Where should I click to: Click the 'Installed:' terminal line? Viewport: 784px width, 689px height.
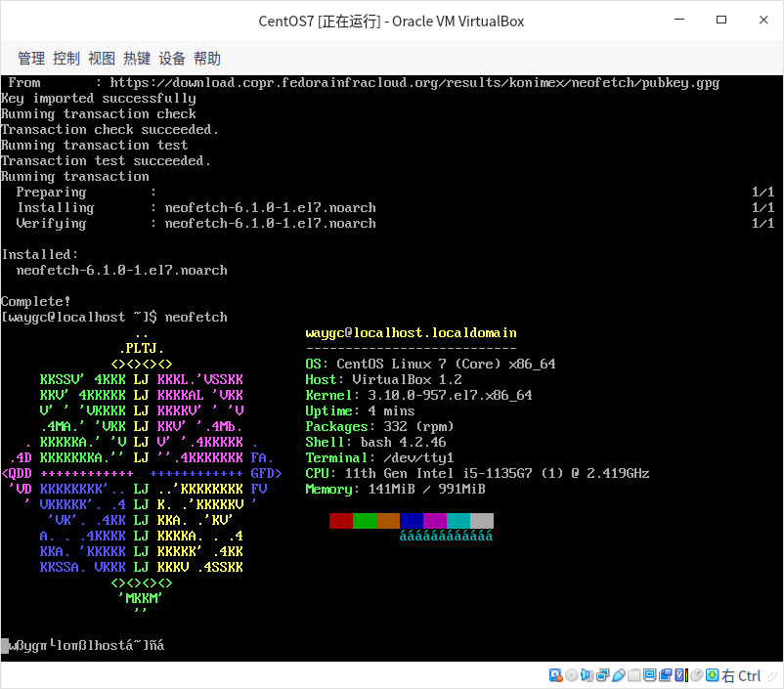click(39, 254)
